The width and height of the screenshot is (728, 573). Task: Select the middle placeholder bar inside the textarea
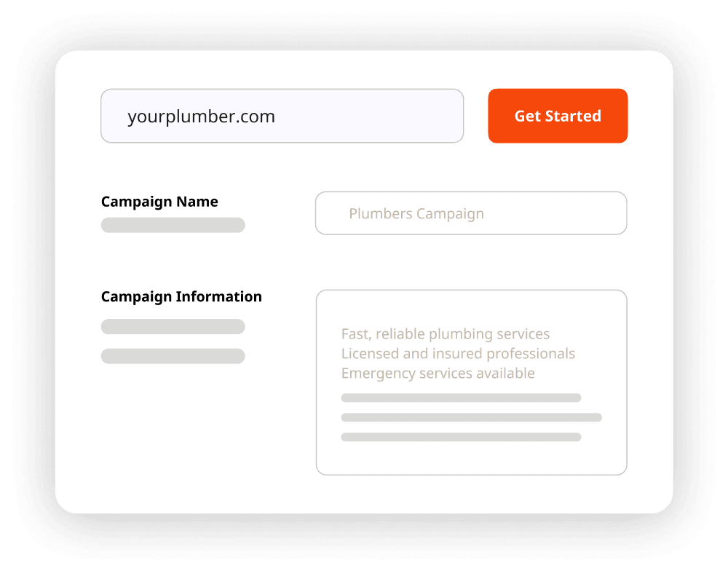(x=471, y=417)
